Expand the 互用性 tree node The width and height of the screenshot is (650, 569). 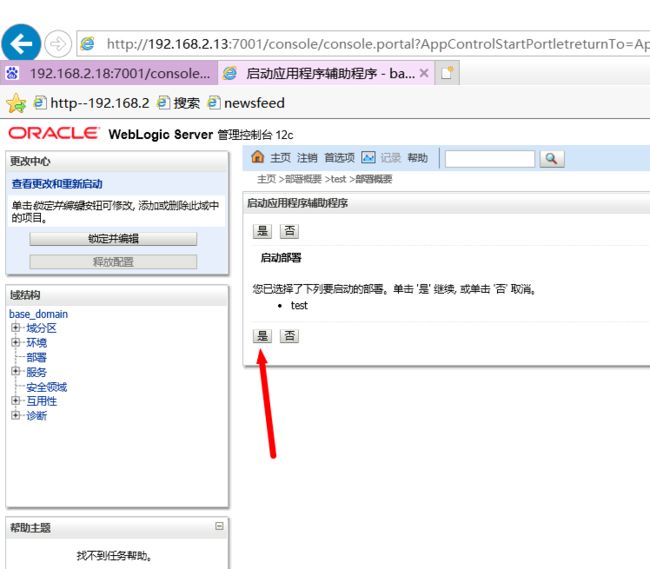pos(15,400)
